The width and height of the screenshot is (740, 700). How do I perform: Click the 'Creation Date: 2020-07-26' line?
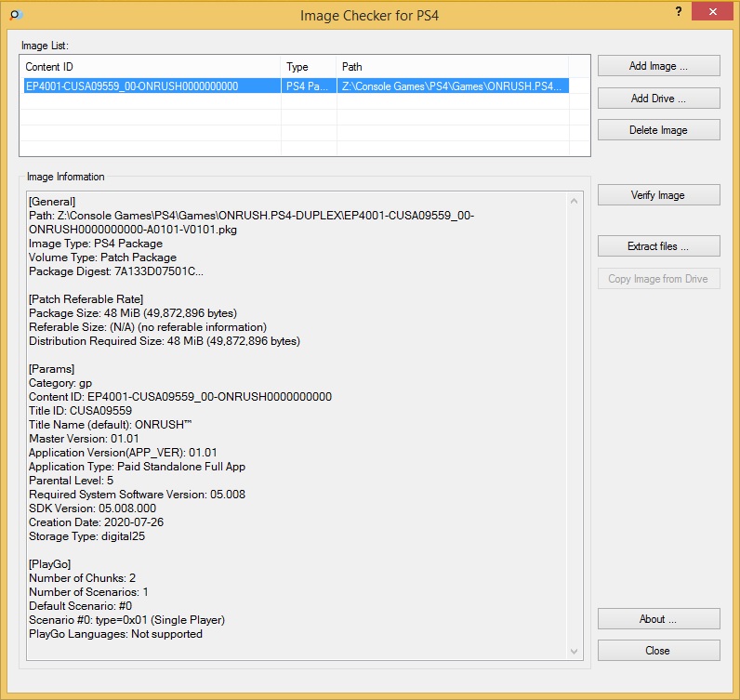pyautogui.click(x=96, y=522)
